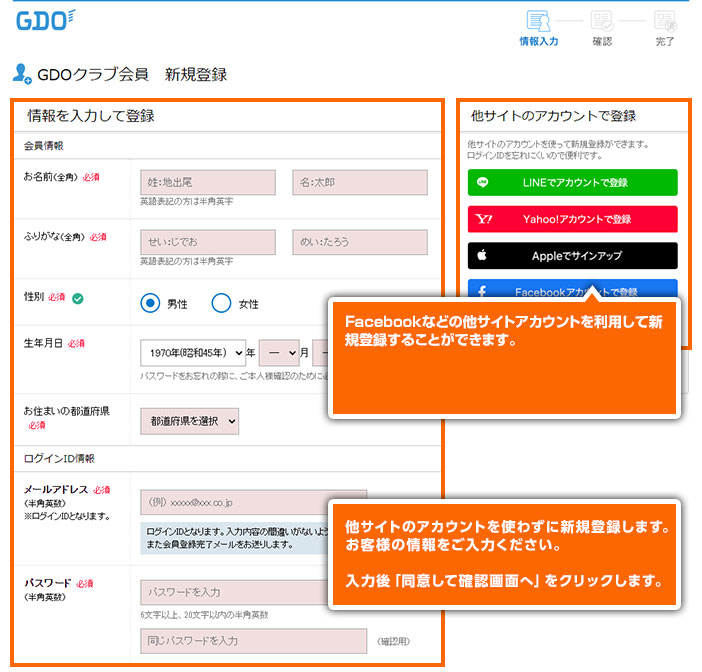This screenshot has height=672, width=702.
Task: Click the 他サイトのアカウントで登録 heading
Action: pos(553,116)
